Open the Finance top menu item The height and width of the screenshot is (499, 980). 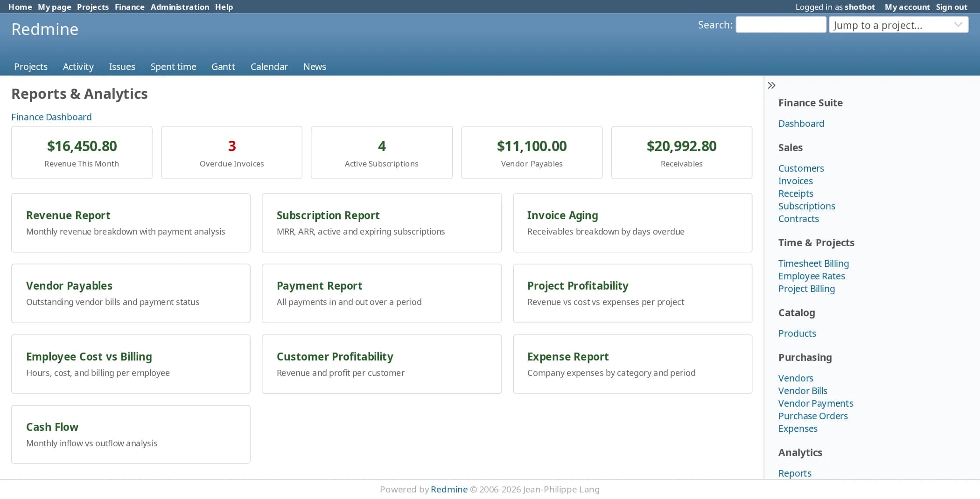129,7
